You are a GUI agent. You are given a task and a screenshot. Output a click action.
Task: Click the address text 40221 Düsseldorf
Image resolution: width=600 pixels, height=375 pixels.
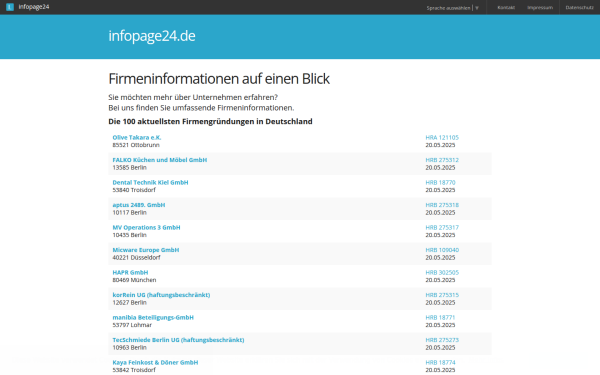[x=136, y=258]
